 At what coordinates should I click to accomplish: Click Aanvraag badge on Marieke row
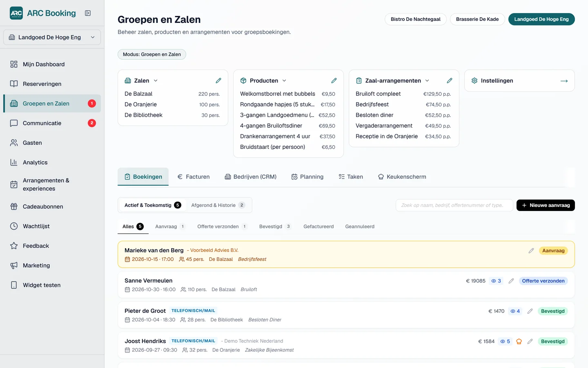553,251
